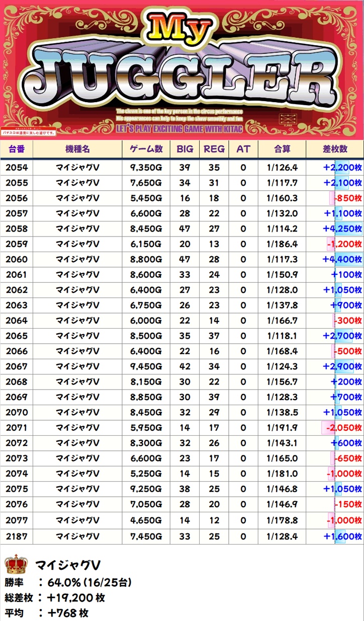This screenshot has width=364, height=621.
Task: Click the +4,250枚 value for machine 2058
Action: [343, 229]
